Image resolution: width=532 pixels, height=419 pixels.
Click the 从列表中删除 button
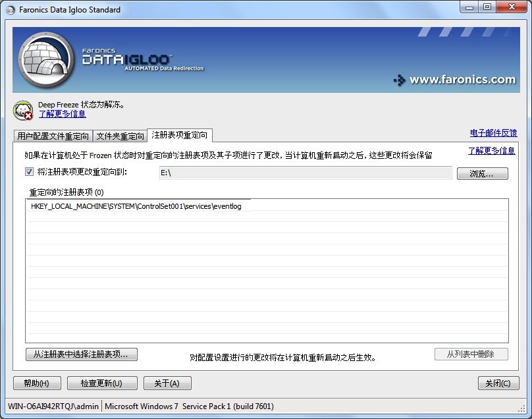471,354
